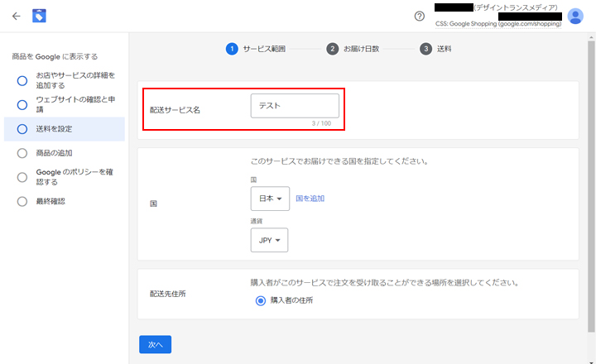Select the 購入者の住所 radio button
This screenshot has height=364, width=596.
(261, 300)
